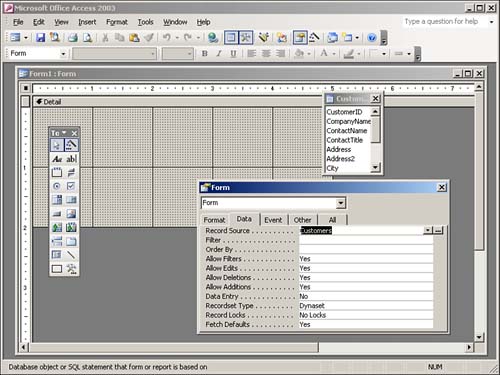
Task: Open the Line/Border Width dropdown
Action: [409, 53]
